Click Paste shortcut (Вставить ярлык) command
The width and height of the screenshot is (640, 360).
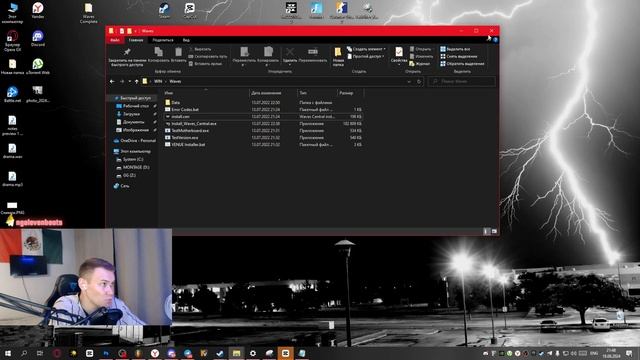[205, 64]
